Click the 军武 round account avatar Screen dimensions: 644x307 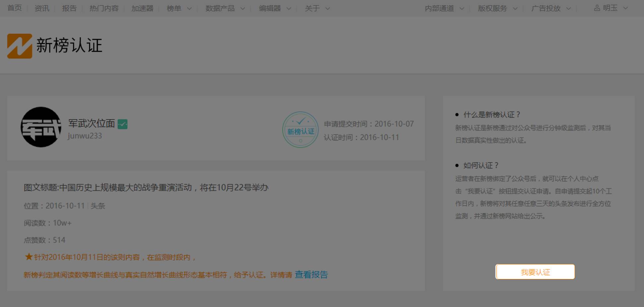[41, 127]
